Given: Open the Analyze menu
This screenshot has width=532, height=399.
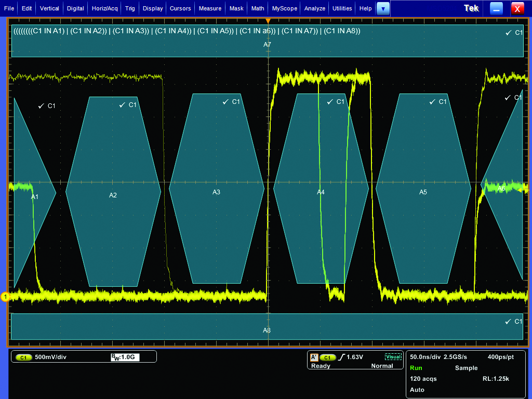Looking at the screenshot, I should coord(314,8).
